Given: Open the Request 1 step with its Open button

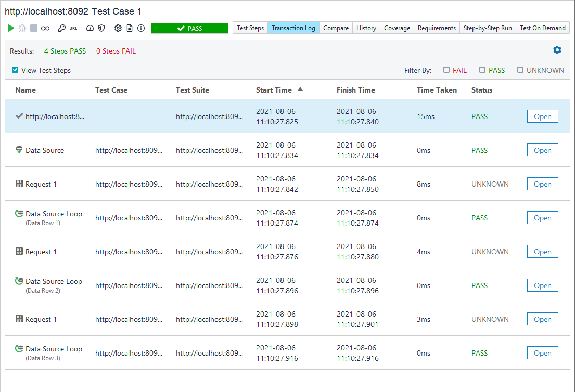Looking at the screenshot, I should click(542, 184).
